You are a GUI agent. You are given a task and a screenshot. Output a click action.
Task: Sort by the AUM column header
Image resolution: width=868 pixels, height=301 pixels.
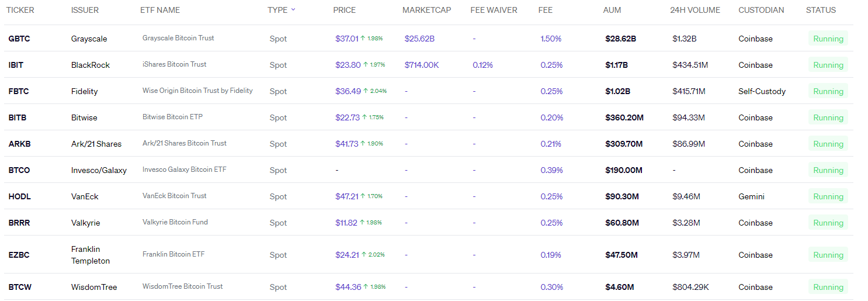tap(612, 10)
